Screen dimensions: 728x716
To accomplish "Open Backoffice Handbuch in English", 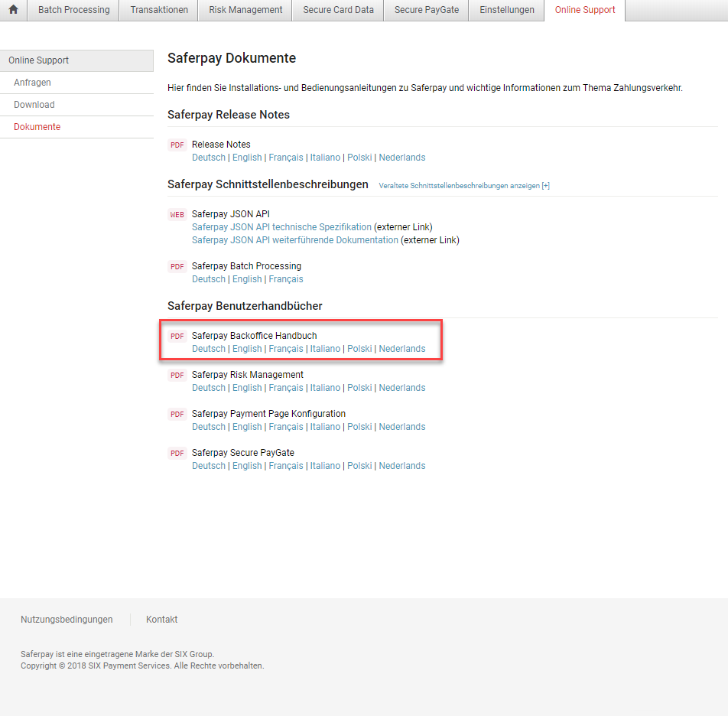I will [x=247, y=349].
